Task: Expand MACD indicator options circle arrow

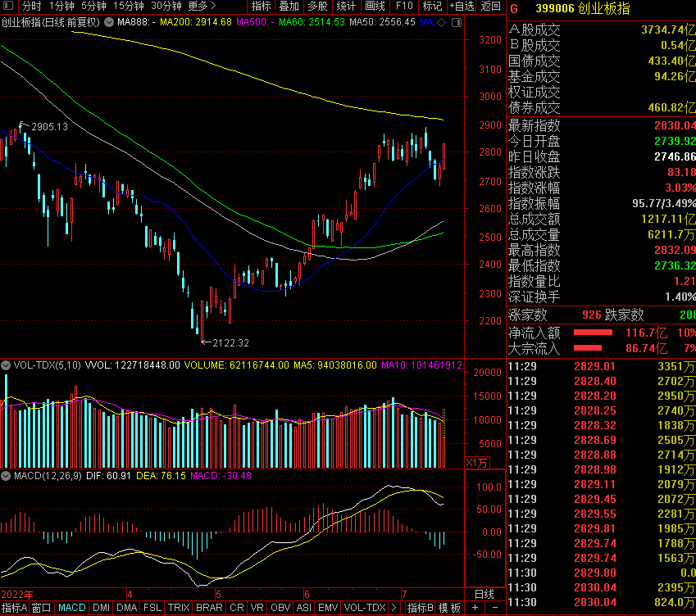Action: [x=6, y=475]
